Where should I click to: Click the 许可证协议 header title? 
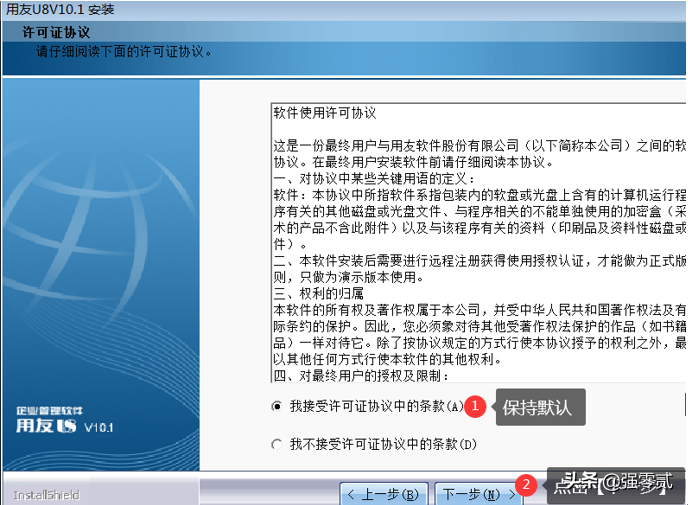click(56, 32)
